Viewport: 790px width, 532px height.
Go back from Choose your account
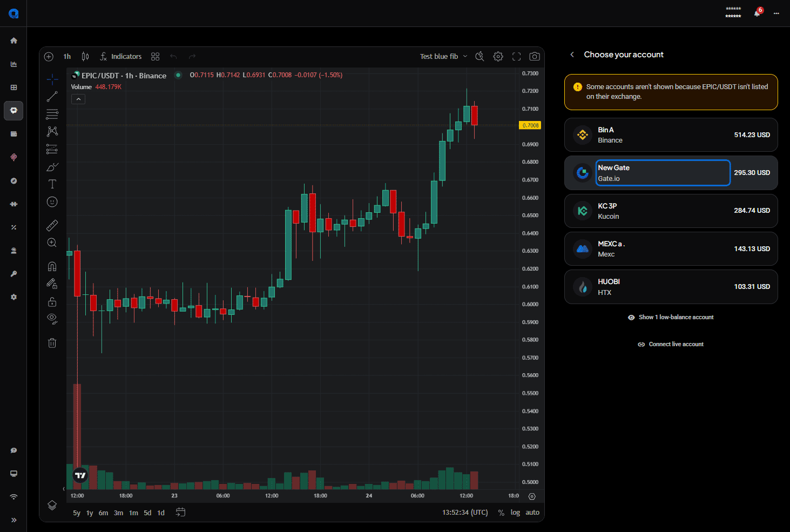coord(572,55)
